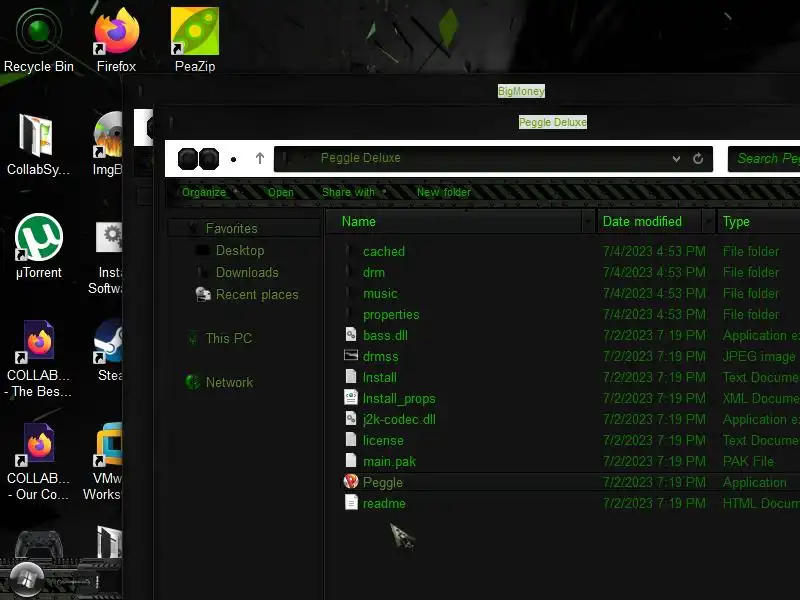This screenshot has height=600, width=800.
Task: Open the CollabSy... desktop icon
Action: point(38,144)
